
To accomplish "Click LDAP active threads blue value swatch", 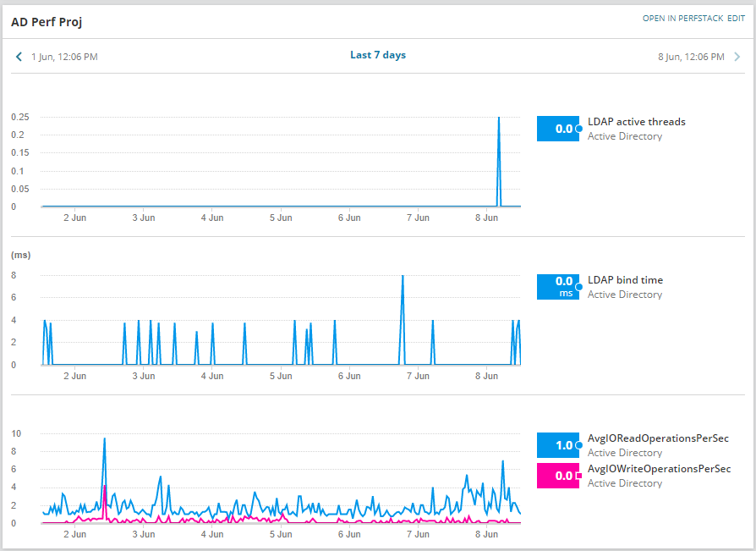I will pyautogui.click(x=558, y=129).
